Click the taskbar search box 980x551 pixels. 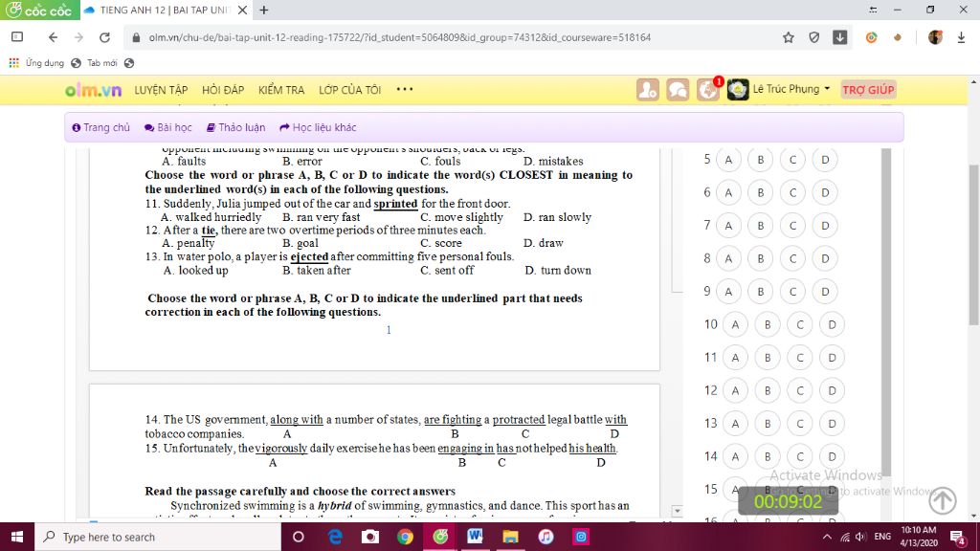(158, 537)
